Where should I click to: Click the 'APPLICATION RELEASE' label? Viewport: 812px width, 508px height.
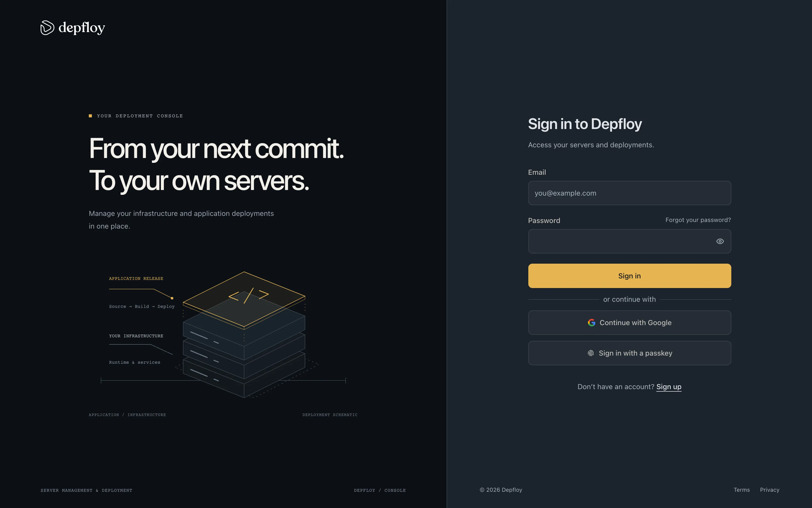click(136, 279)
